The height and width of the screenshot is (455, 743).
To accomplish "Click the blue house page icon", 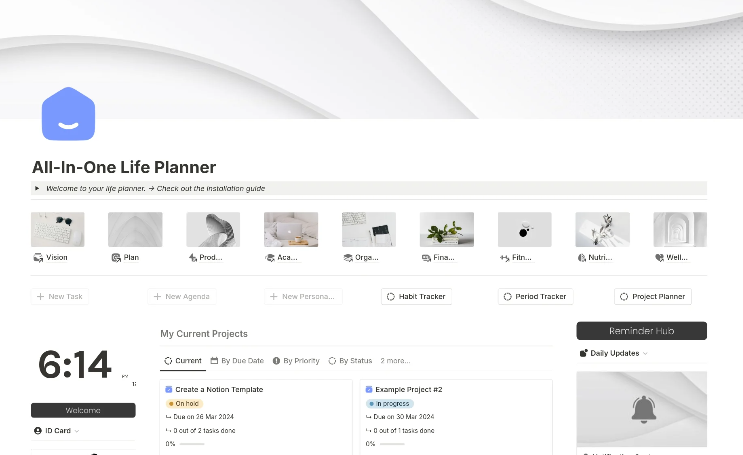I will 68,114.
